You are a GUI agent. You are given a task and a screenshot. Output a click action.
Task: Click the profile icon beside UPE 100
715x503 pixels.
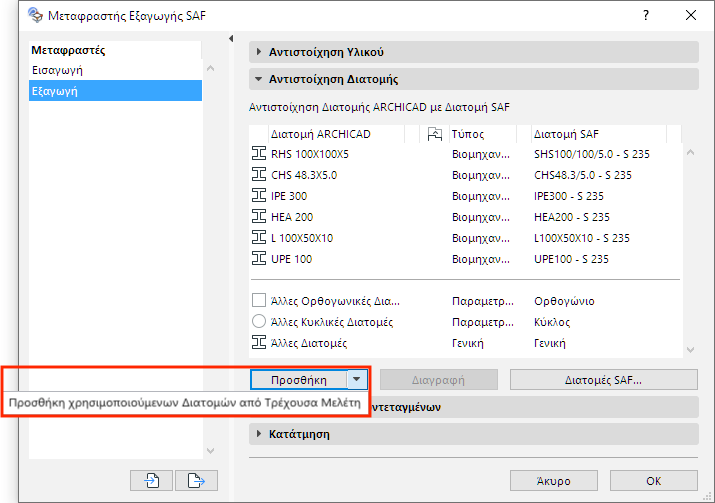pos(259,259)
